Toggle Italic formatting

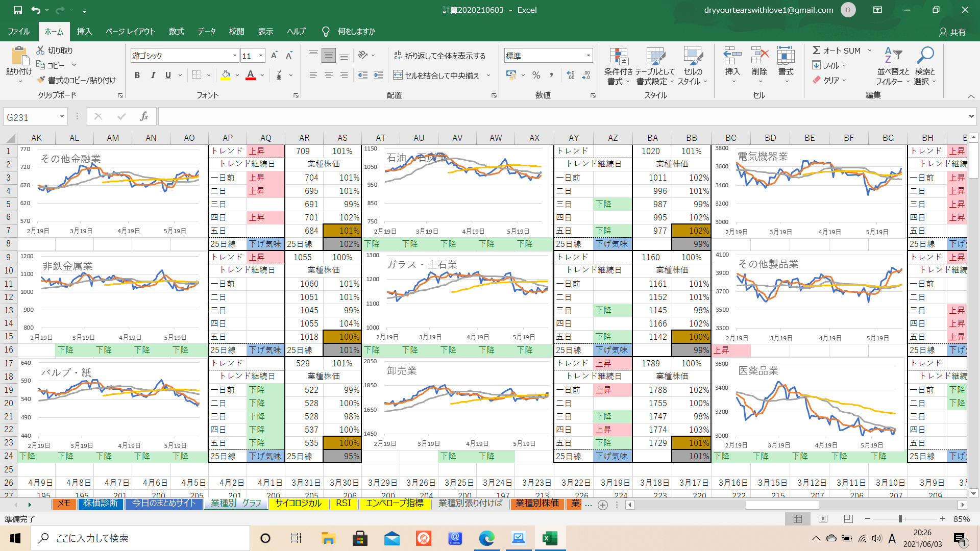(153, 76)
